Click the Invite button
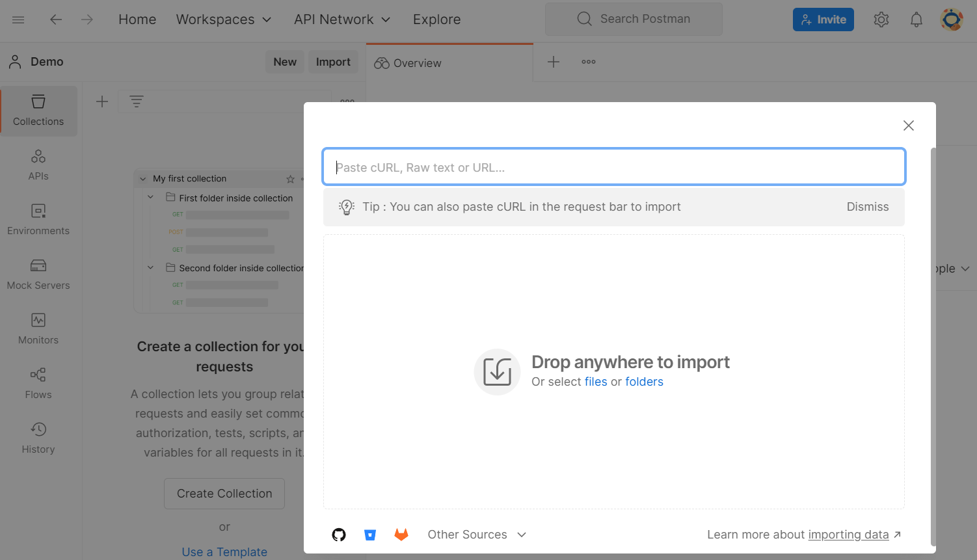The image size is (977, 560). click(823, 20)
